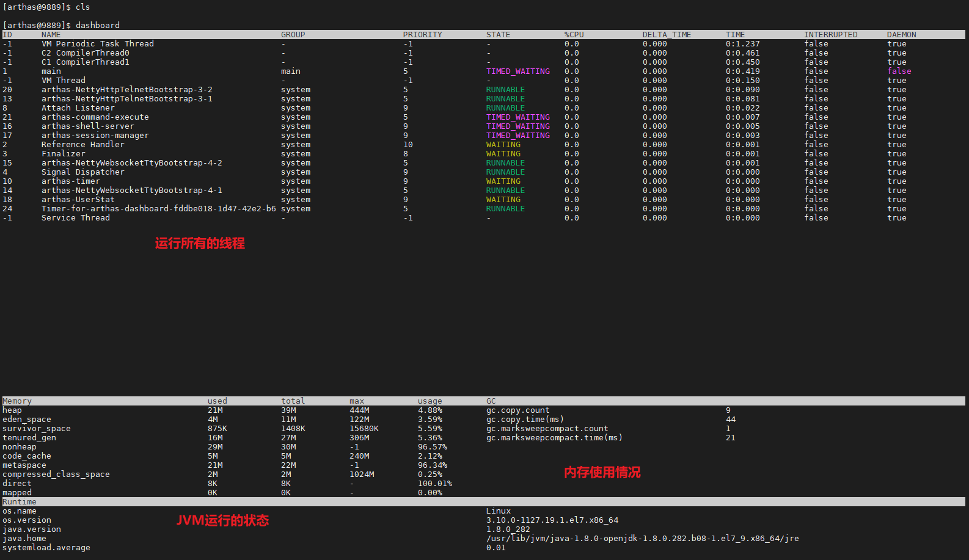Click the gc.marksweepcompact.count entry
The image size is (969, 560).
547,429
